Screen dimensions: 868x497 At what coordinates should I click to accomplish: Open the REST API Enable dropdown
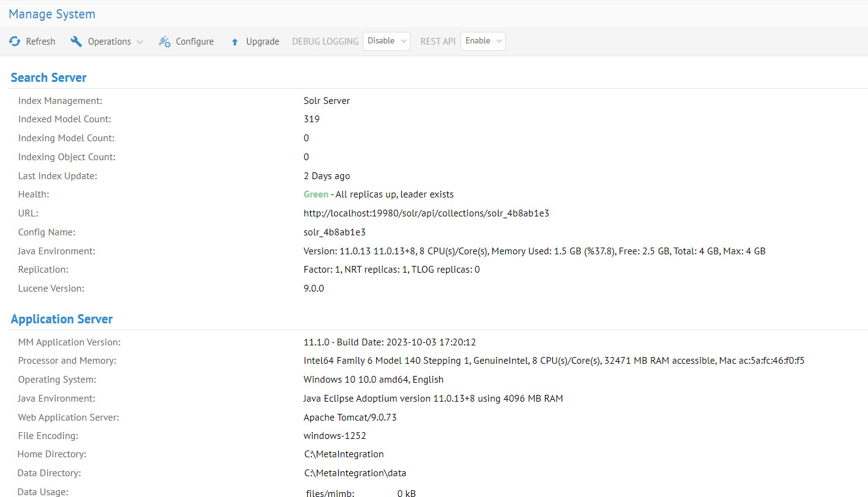click(483, 41)
